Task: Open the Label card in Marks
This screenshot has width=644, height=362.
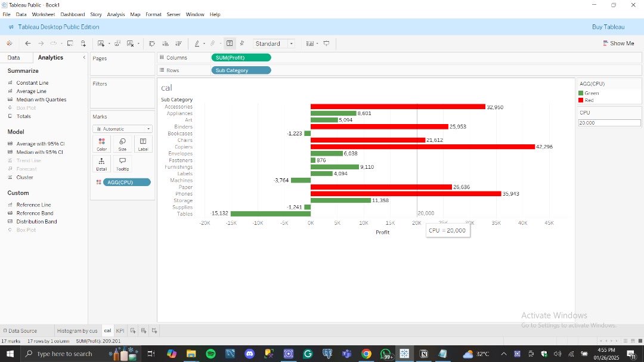Action: tap(143, 144)
